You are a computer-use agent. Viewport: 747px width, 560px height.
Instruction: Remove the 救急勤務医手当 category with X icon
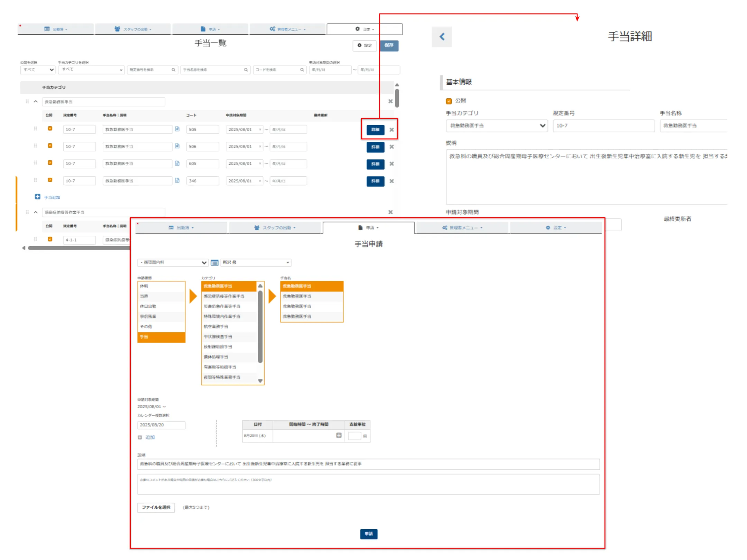point(390,101)
